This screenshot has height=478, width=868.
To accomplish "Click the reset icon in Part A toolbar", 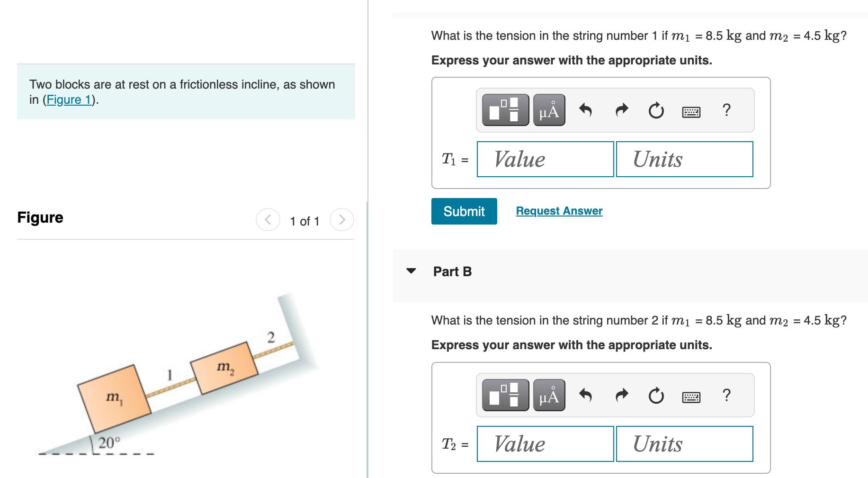I will point(655,110).
